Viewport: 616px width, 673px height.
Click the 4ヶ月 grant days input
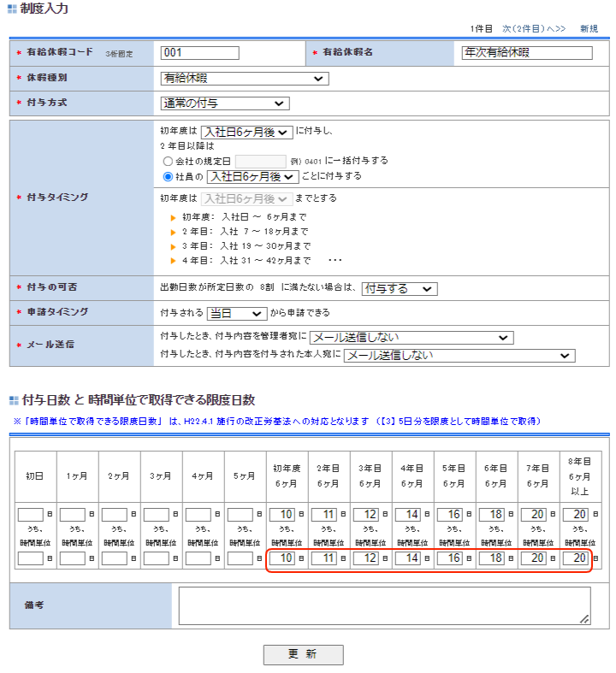[198, 514]
